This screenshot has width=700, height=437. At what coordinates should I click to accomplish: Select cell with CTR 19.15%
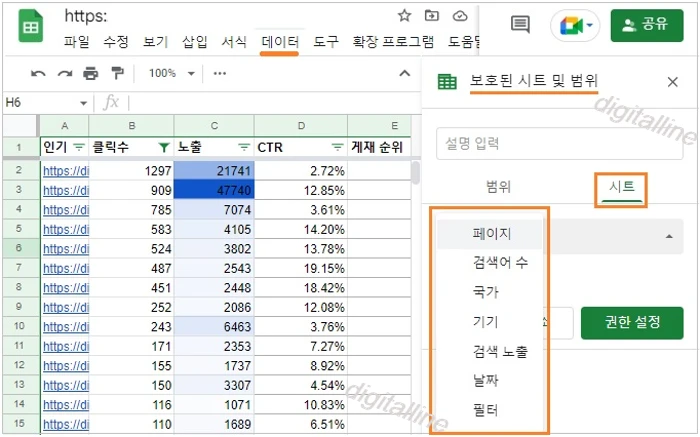pos(300,268)
